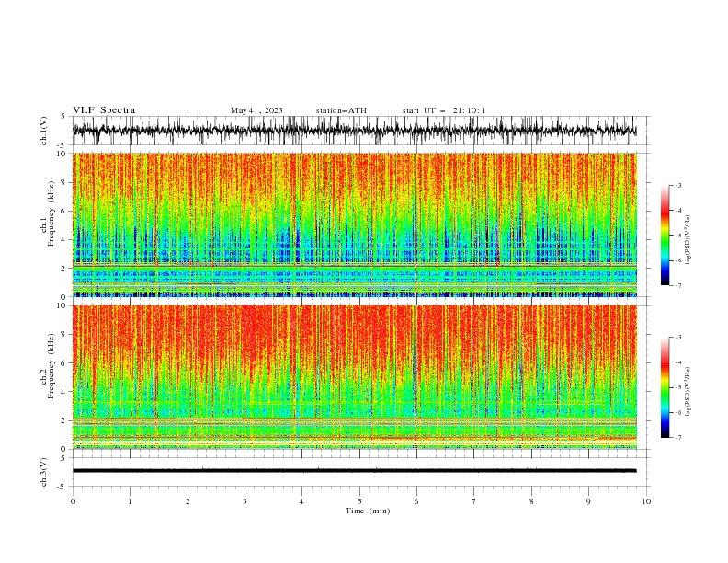Click the "8" tick on ch.1 frequency axis
Screen dimensions: 728x563
point(64,182)
